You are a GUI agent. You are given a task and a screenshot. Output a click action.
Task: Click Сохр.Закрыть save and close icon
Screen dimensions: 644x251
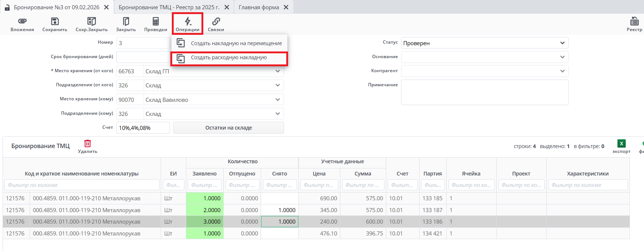tap(91, 21)
